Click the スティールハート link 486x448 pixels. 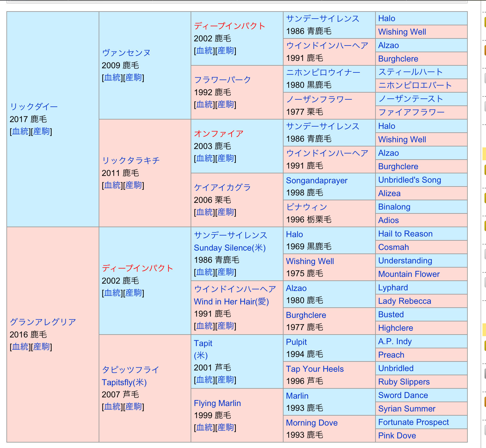410,72
